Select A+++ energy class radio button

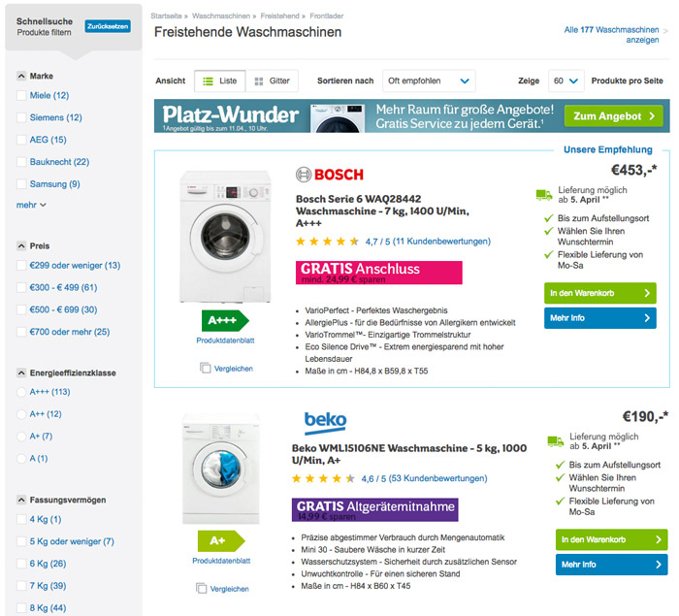21,392
